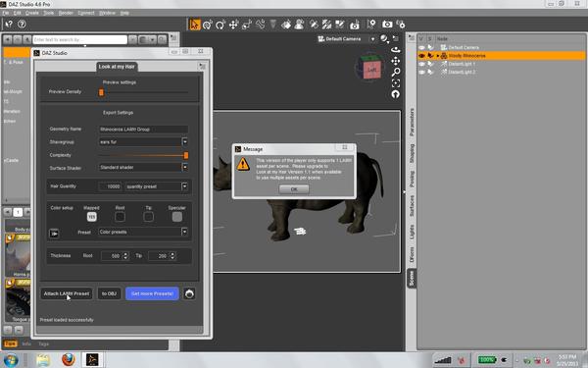
Task: Click OK in the Message dialog
Action: 294,188
